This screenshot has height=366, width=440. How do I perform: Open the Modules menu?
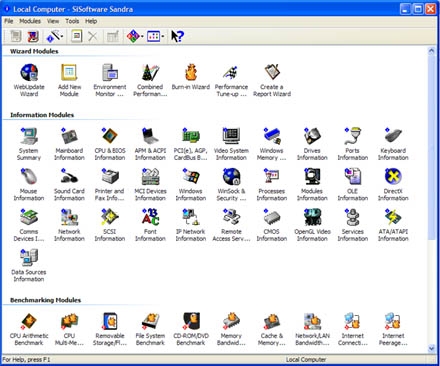[30, 21]
